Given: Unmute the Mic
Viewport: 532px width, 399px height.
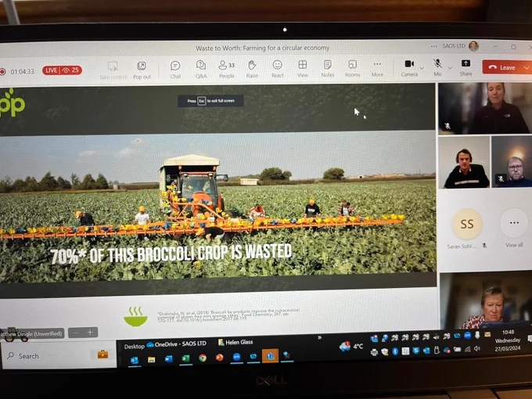Looking at the screenshot, I should [437, 67].
